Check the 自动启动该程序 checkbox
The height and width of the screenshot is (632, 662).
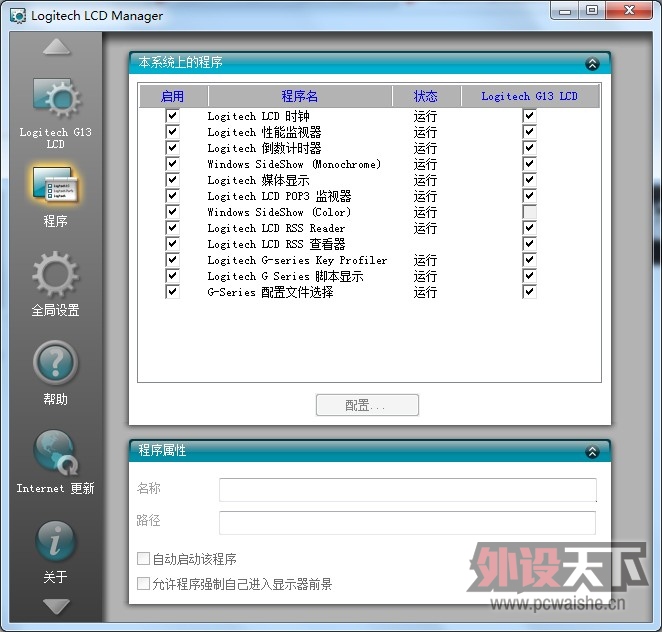click(x=144, y=559)
